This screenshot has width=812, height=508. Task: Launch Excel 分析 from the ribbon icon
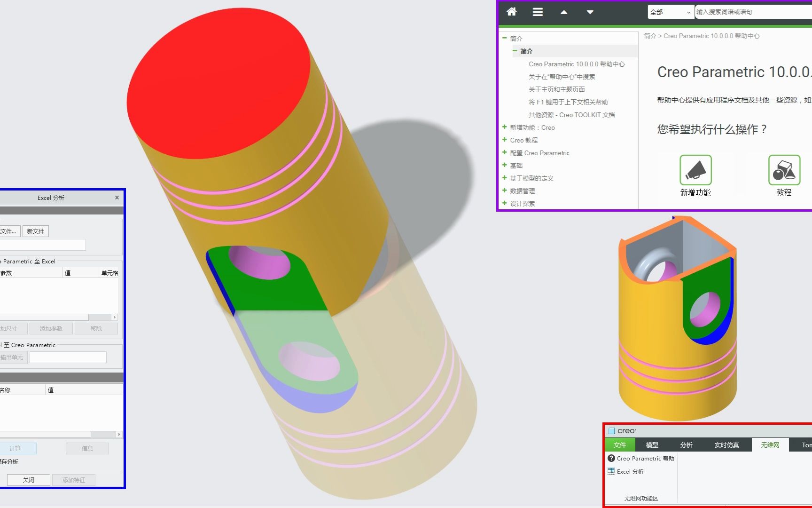pyautogui.click(x=611, y=471)
